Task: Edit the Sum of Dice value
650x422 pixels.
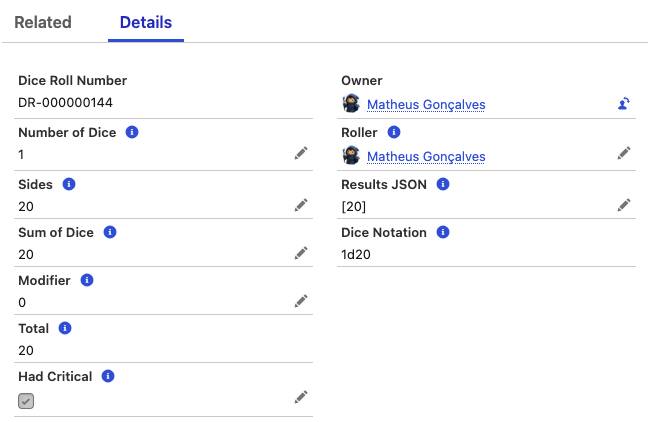Action: point(301,253)
